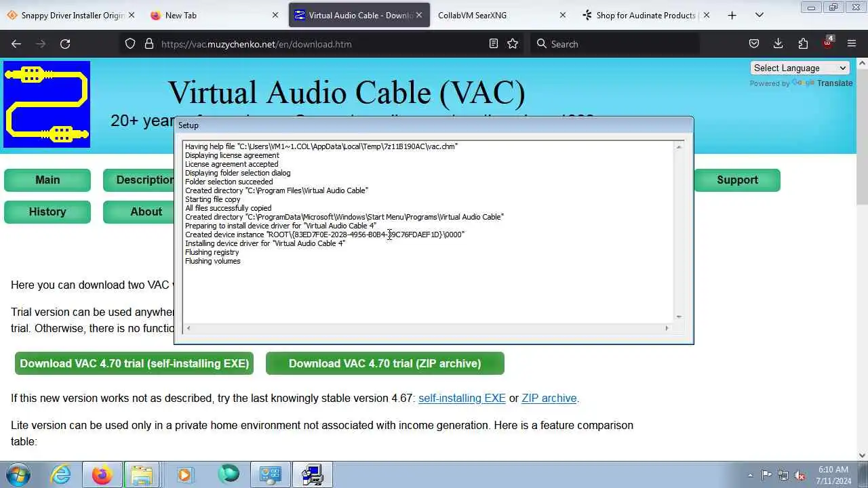Open the Firefox hamburger menu
Viewport: 868px width, 488px height.
(852, 44)
